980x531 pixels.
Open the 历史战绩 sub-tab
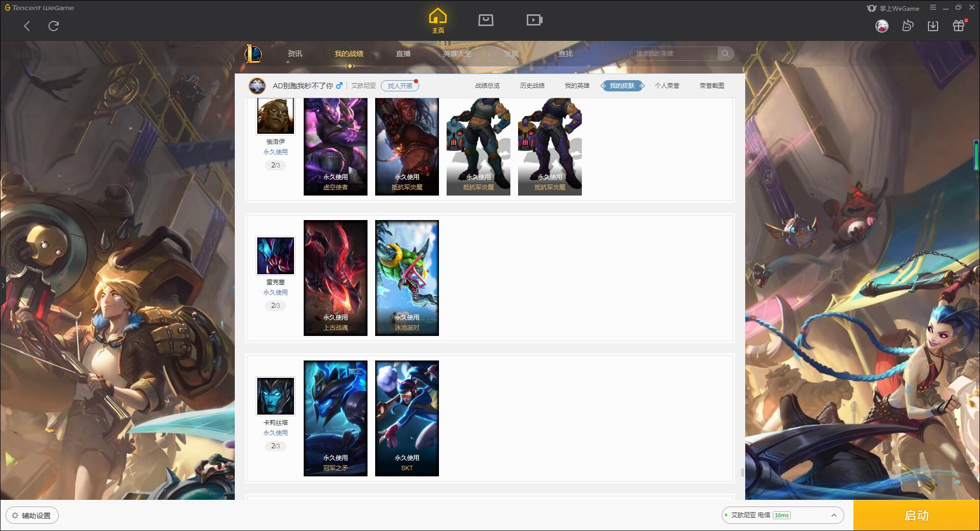click(x=532, y=86)
